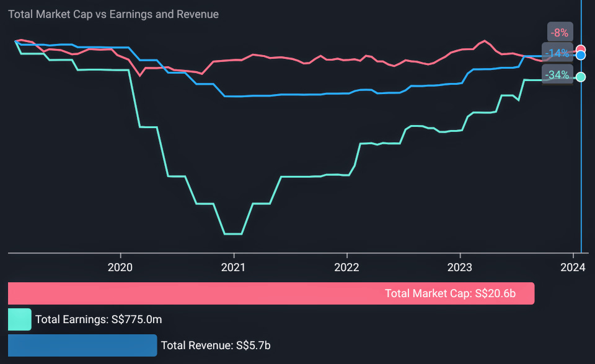Screen dimensions: 595x364
Task: Toggle visibility of the Total Revenue series
Action: point(82,345)
